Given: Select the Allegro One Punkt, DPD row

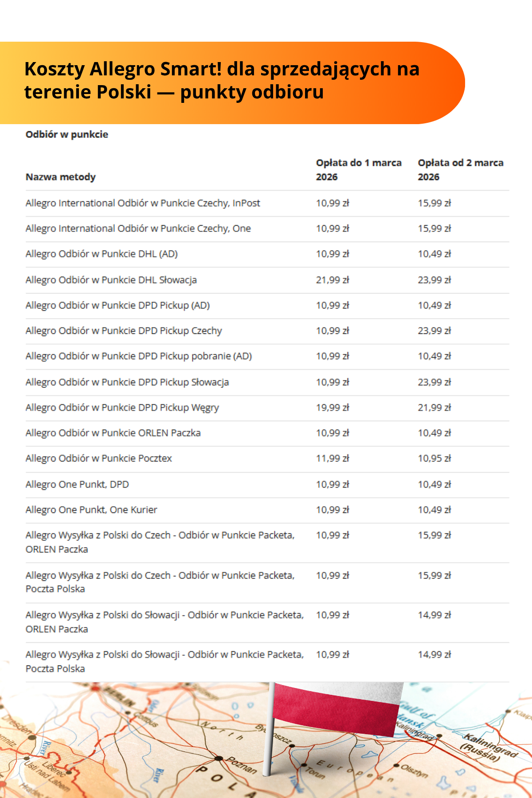Looking at the screenshot, I should 77,484.
